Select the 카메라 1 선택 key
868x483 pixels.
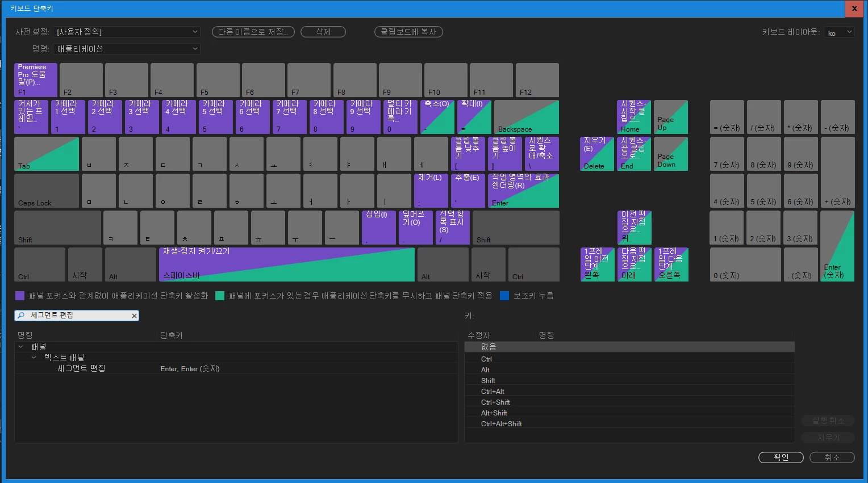coord(68,117)
